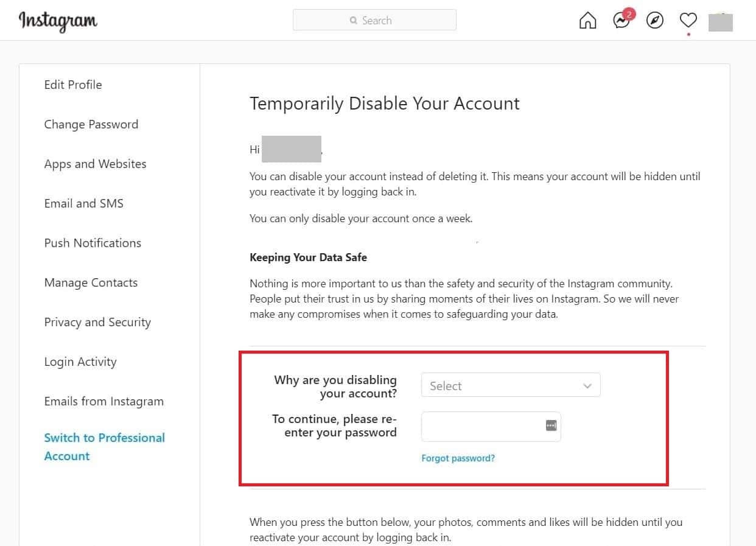Screen dimensions: 756x546
Task: Open activity notifications heart icon
Action: [x=688, y=20]
